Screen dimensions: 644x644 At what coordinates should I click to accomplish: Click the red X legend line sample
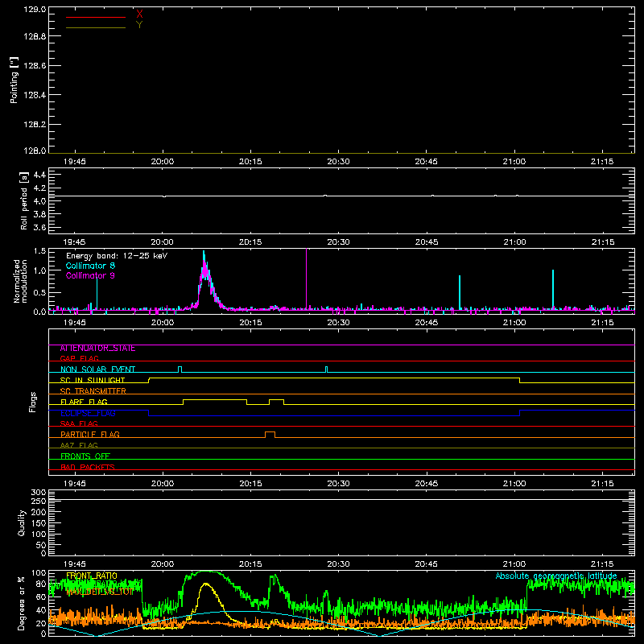[x=96, y=17]
